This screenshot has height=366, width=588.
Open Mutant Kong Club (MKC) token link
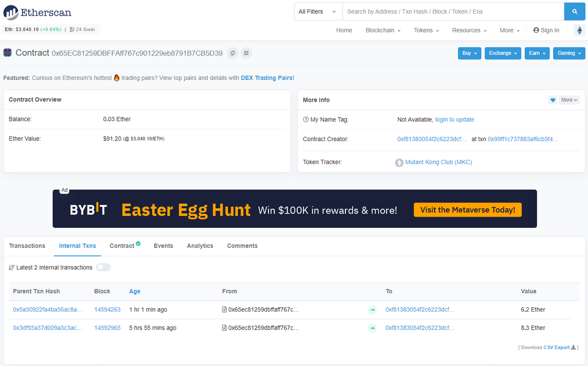coord(439,162)
